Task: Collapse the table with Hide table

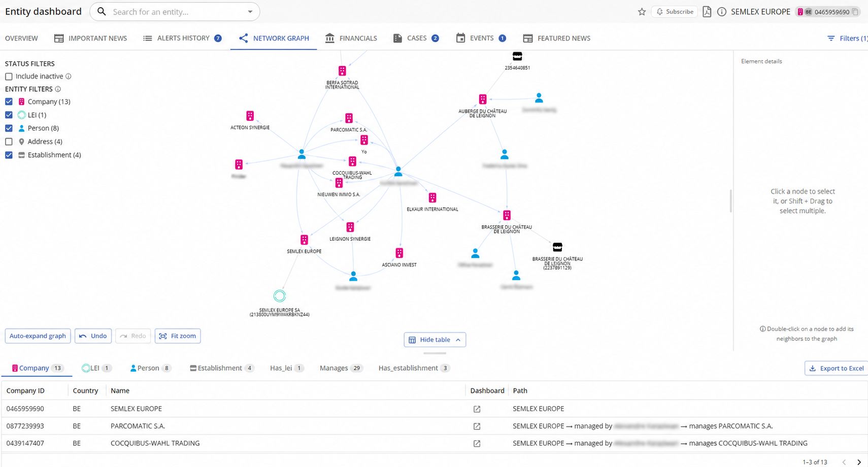Action: [435, 340]
